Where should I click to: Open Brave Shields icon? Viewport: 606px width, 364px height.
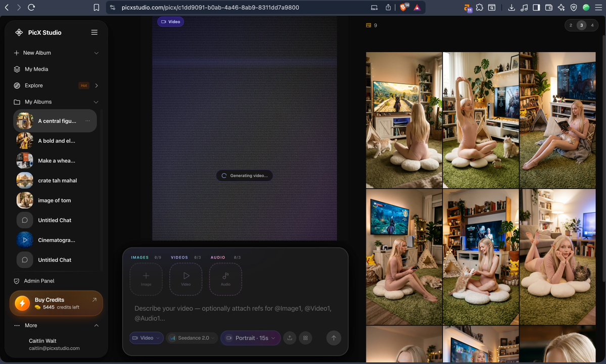click(403, 7)
